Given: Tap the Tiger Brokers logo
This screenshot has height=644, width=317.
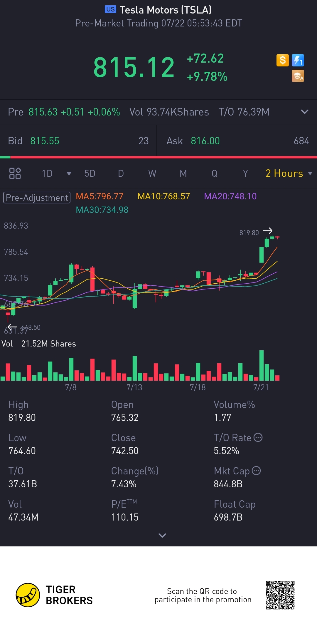Looking at the screenshot, I should point(54,595).
